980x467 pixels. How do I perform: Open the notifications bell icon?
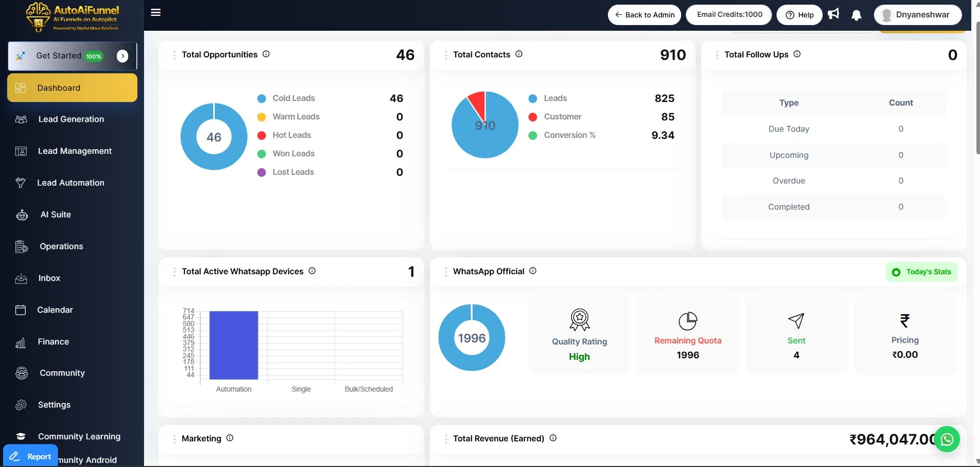tap(856, 15)
